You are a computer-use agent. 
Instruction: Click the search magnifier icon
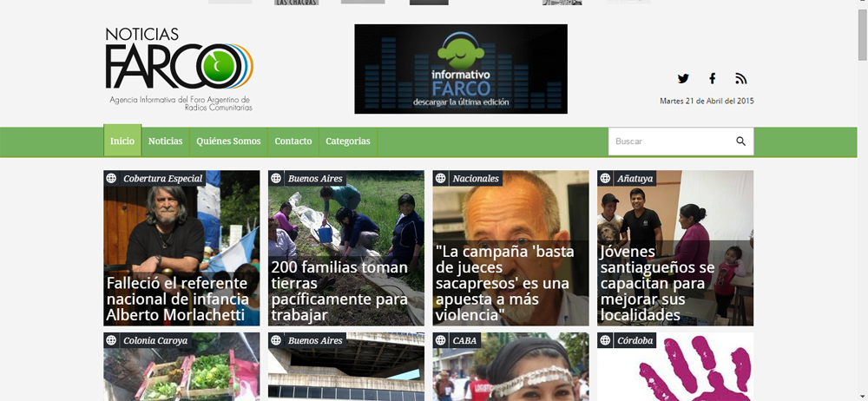(x=740, y=141)
